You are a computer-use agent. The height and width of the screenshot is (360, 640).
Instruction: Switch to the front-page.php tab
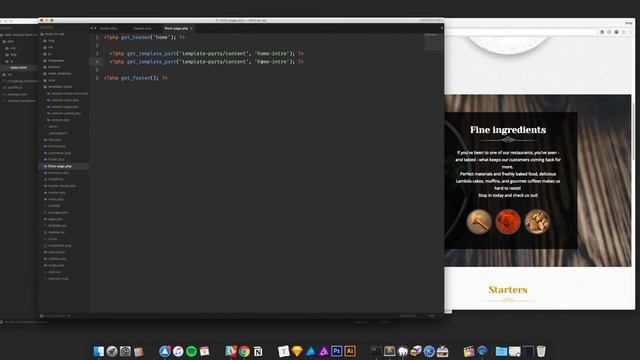click(176, 28)
